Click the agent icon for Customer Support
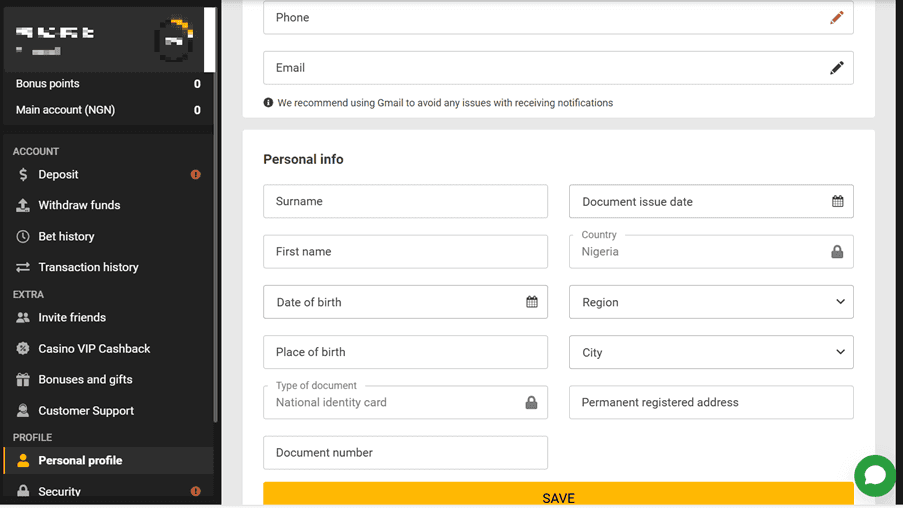903x508 pixels. click(x=22, y=411)
